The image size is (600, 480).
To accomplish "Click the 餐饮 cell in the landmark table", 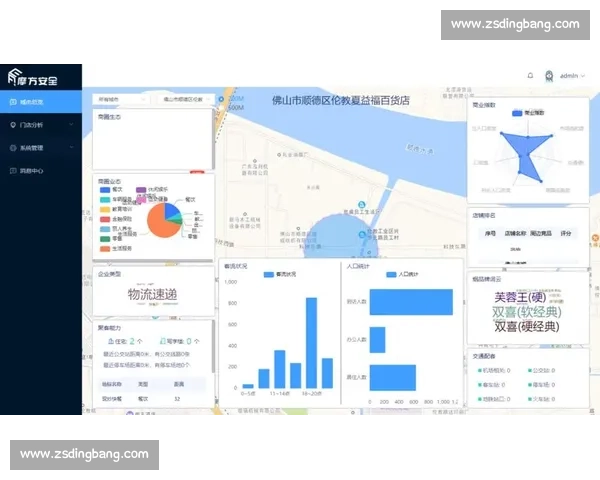I will 143,399.
